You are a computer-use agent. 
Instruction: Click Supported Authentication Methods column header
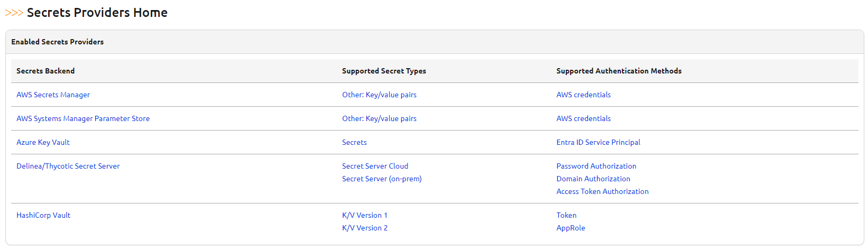619,71
